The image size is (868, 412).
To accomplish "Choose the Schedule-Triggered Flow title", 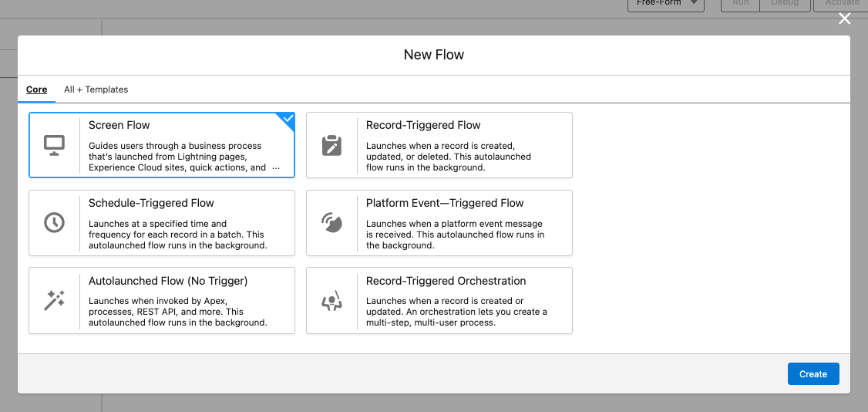I will (151, 203).
